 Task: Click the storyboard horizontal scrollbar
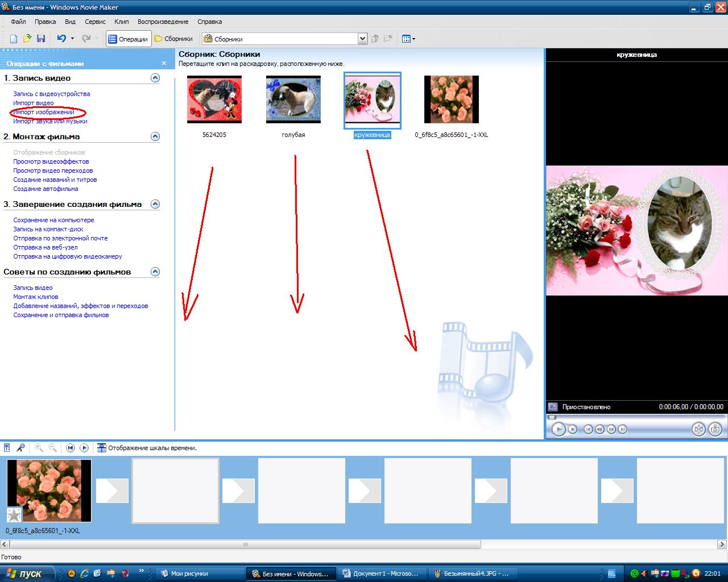[x=245, y=544]
